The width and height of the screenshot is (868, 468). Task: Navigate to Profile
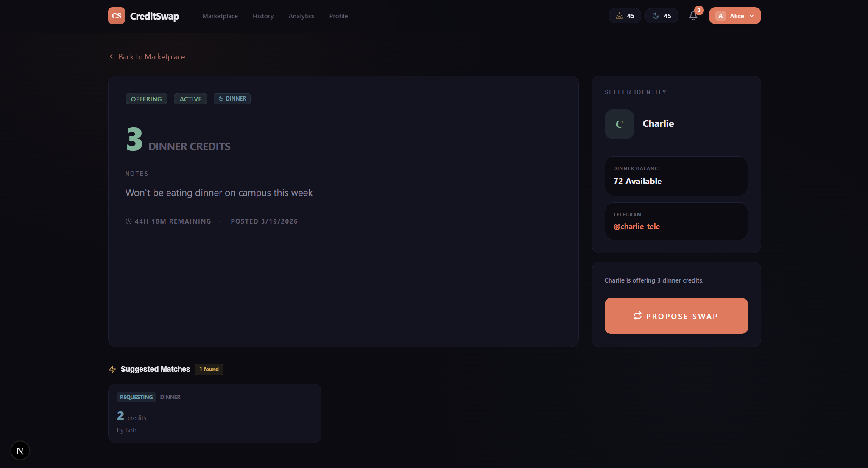tap(338, 16)
